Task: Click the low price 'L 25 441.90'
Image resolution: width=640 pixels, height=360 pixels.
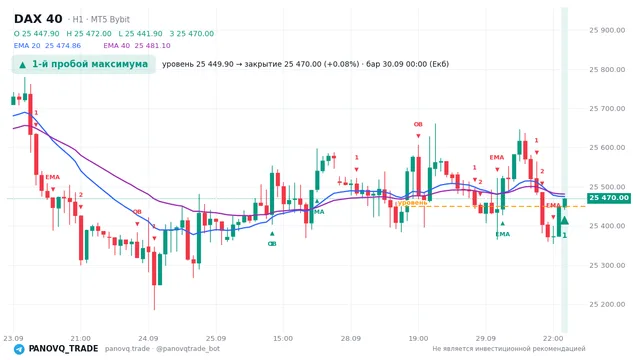Action: coord(140,33)
